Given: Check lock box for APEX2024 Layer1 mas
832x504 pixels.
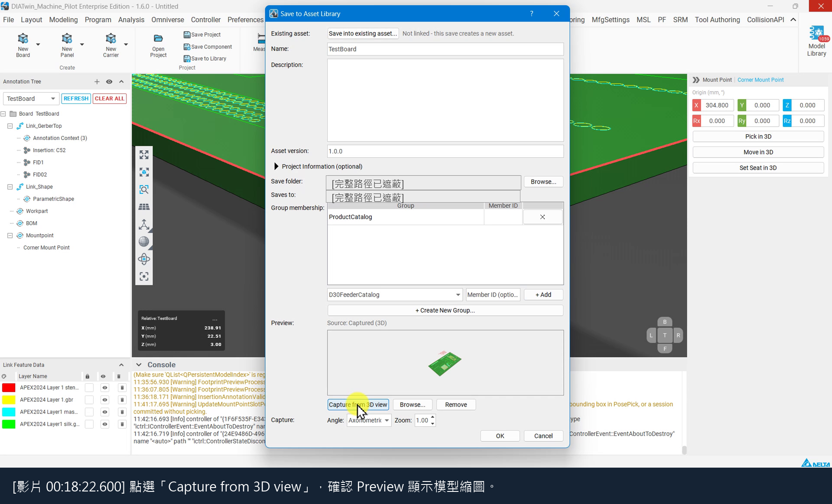Looking at the screenshot, I should 89,412.
